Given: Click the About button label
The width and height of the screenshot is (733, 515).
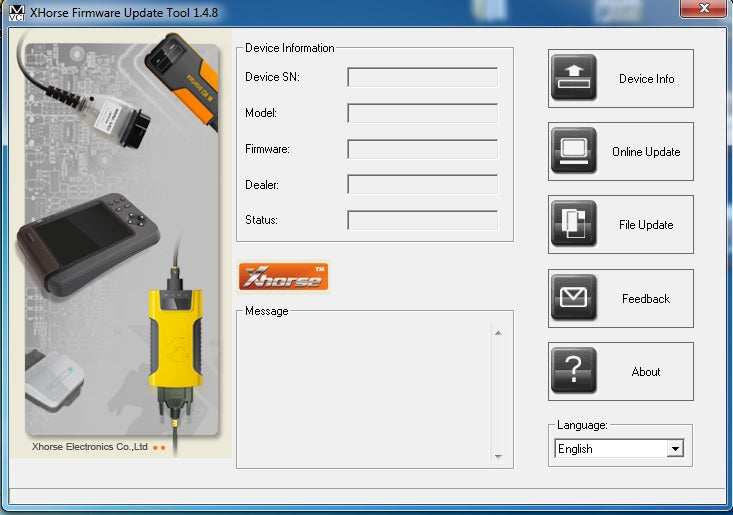Looking at the screenshot, I should (646, 372).
